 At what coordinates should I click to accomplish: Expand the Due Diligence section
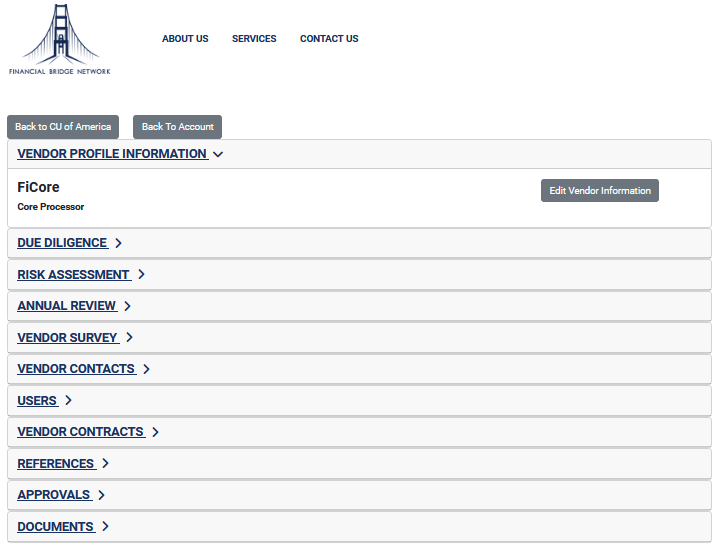[63, 243]
